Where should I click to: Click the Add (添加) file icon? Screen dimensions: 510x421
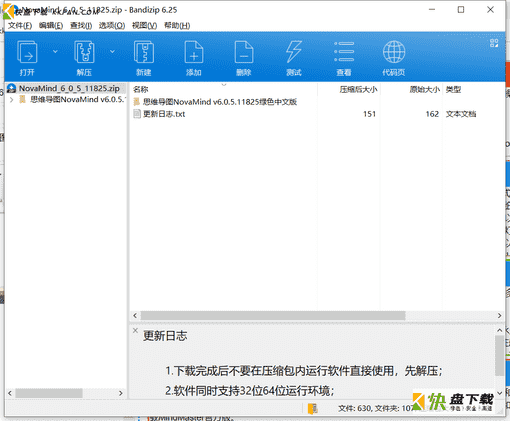pyautogui.click(x=194, y=52)
